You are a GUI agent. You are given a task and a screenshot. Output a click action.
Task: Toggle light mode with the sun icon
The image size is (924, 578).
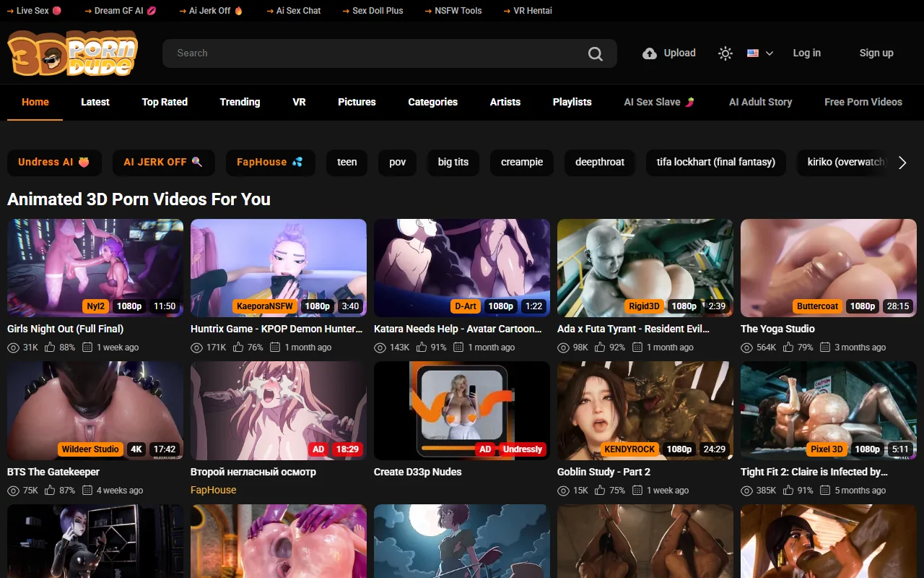click(x=725, y=53)
